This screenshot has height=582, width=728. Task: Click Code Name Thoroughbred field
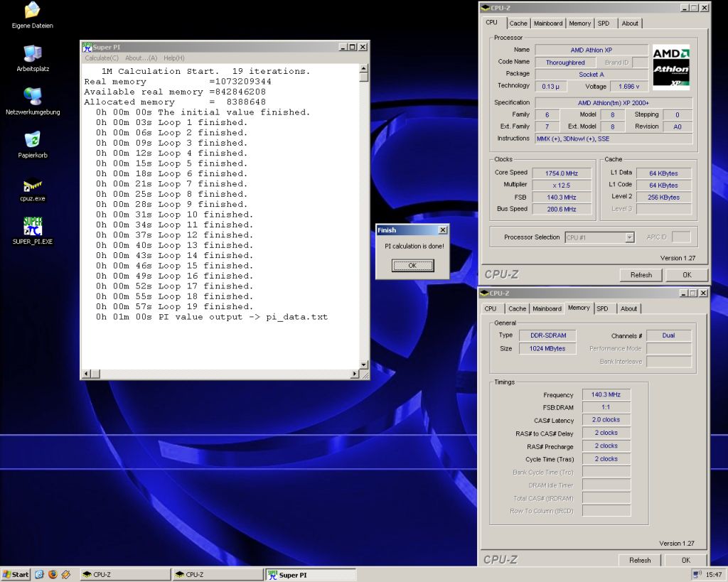click(x=565, y=63)
